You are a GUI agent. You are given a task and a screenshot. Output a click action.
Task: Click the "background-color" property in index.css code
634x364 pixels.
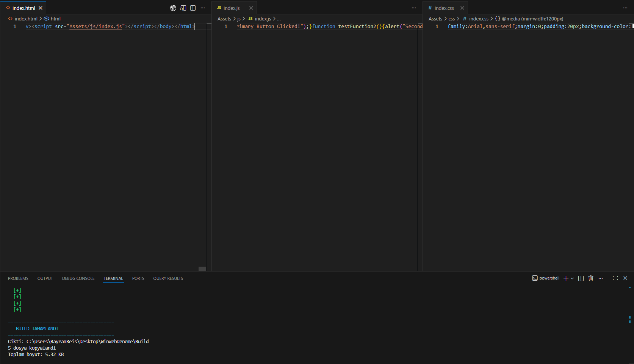point(605,27)
